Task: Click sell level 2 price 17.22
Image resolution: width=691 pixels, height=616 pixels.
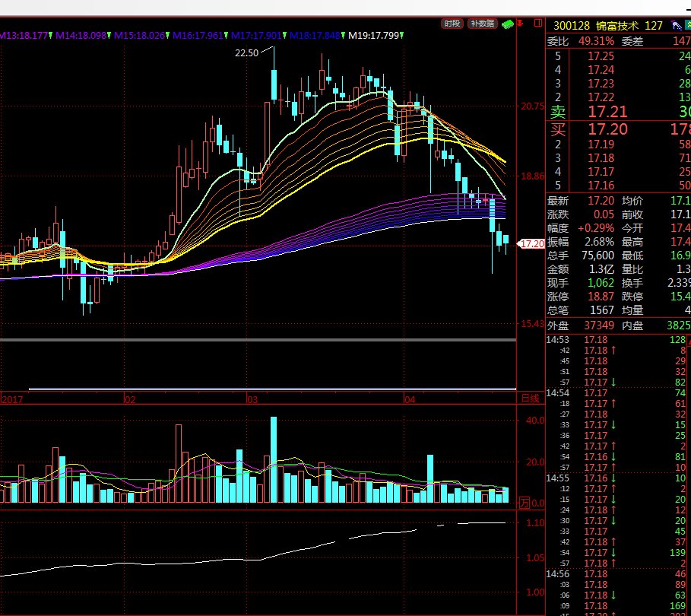Action: 601,97
